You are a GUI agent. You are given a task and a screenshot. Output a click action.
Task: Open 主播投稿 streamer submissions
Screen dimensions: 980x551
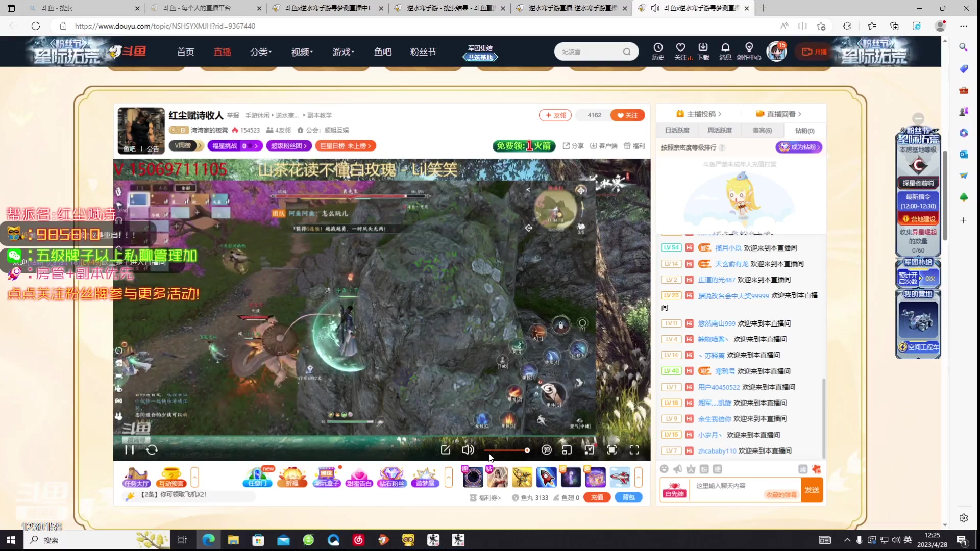698,114
